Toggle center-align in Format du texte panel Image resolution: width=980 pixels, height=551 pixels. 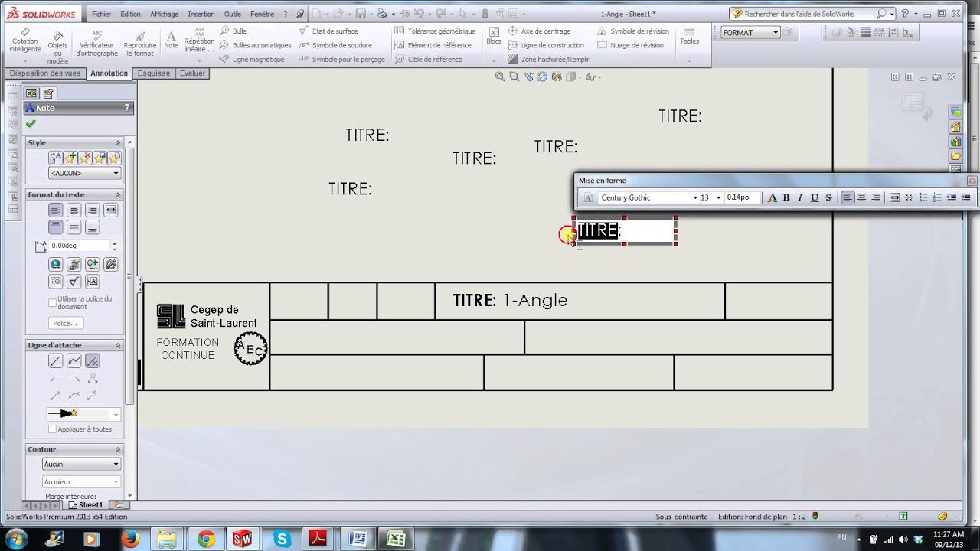coord(74,210)
